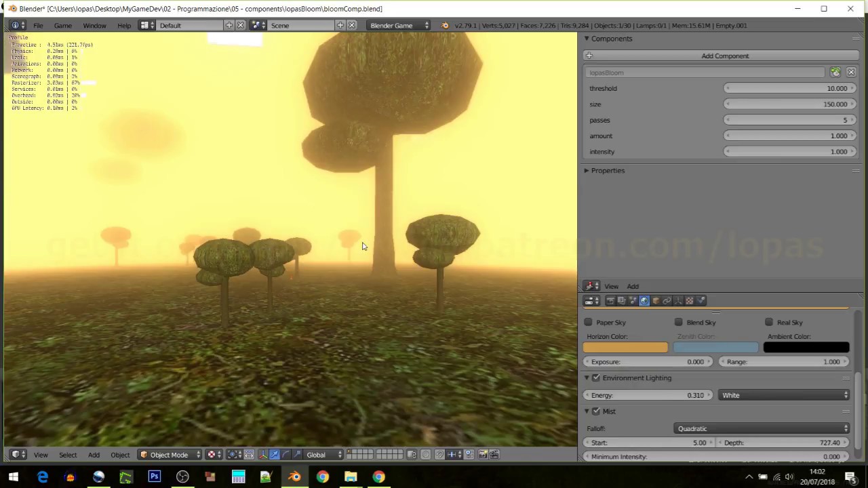Open OBS Studio from the taskbar
Viewport: 868px width, 488px height.
182,477
